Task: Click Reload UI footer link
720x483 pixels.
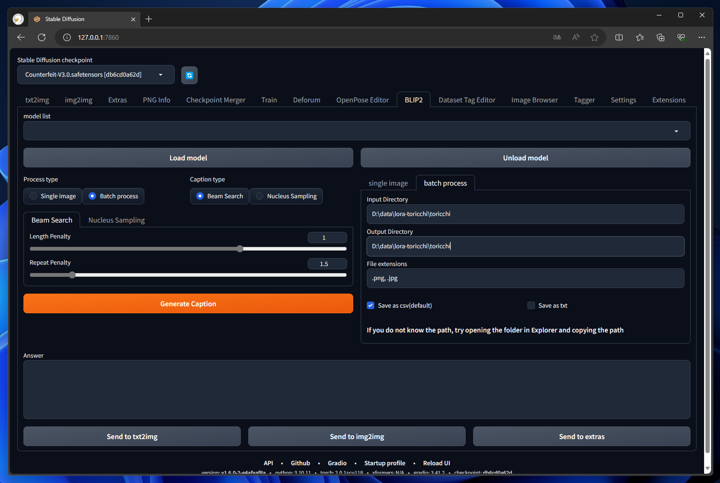Action: click(436, 463)
